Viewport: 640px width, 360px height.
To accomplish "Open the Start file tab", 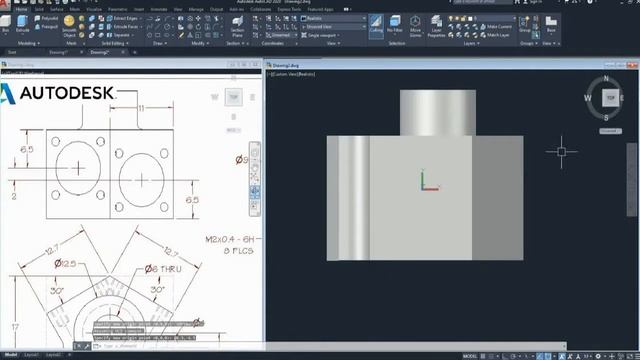I will click(12, 52).
